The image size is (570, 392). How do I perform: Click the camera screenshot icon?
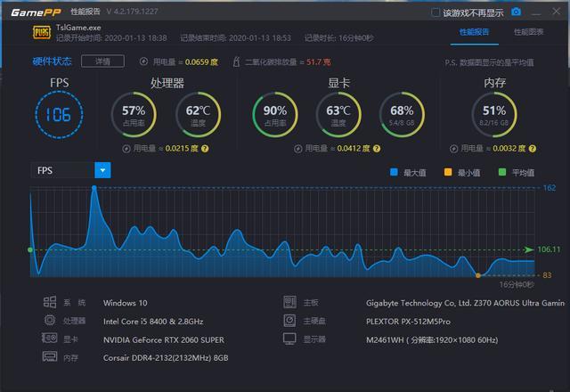[x=516, y=12]
